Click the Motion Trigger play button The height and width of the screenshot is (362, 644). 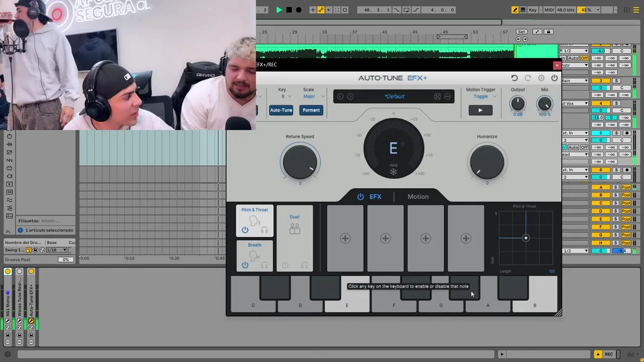coord(480,110)
